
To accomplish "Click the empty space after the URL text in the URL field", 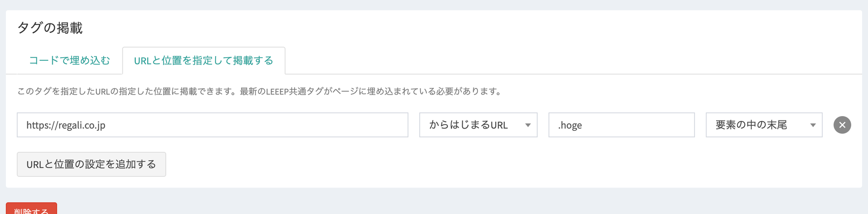I will 260,125.
